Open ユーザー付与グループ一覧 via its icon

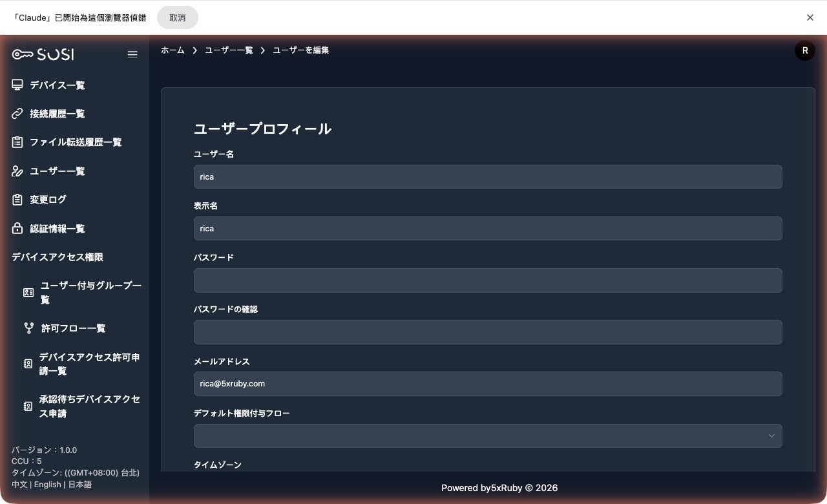pyautogui.click(x=28, y=292)
